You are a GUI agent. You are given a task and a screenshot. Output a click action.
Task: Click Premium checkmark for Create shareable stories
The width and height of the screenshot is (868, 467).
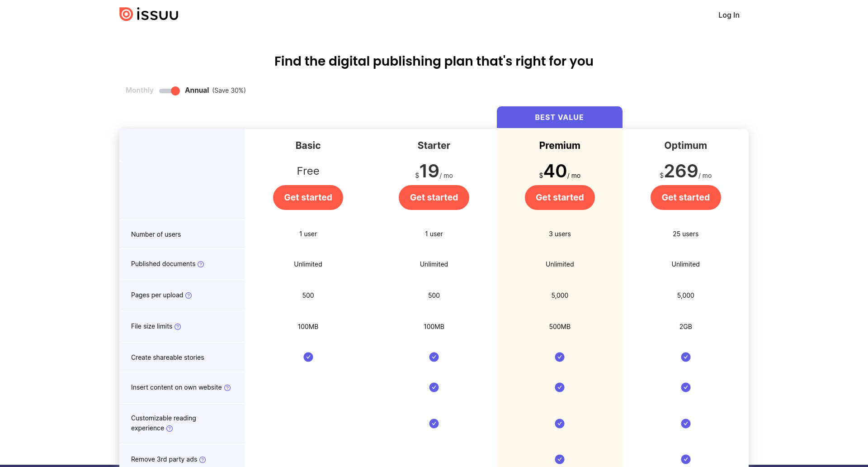point(560,357)
